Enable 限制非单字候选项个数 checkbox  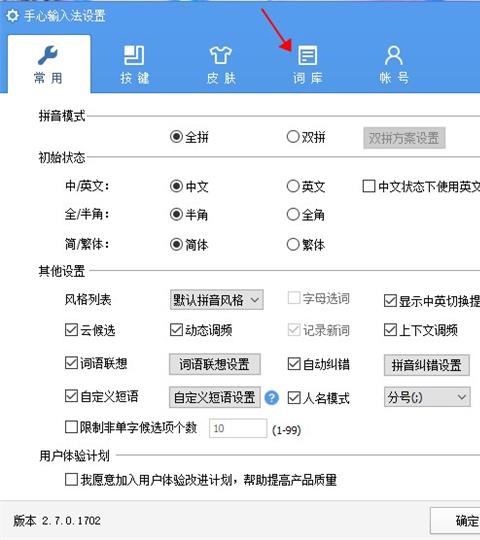tap(71, 427)
